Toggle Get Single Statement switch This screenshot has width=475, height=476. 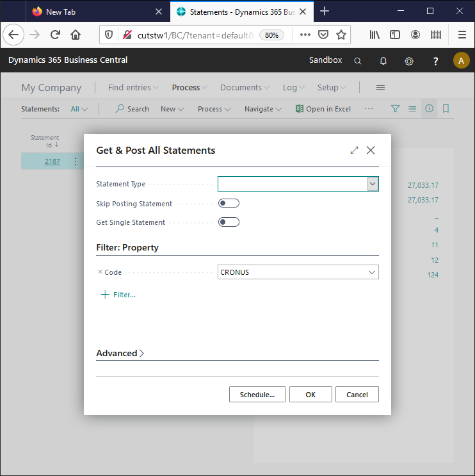(229, 222)
